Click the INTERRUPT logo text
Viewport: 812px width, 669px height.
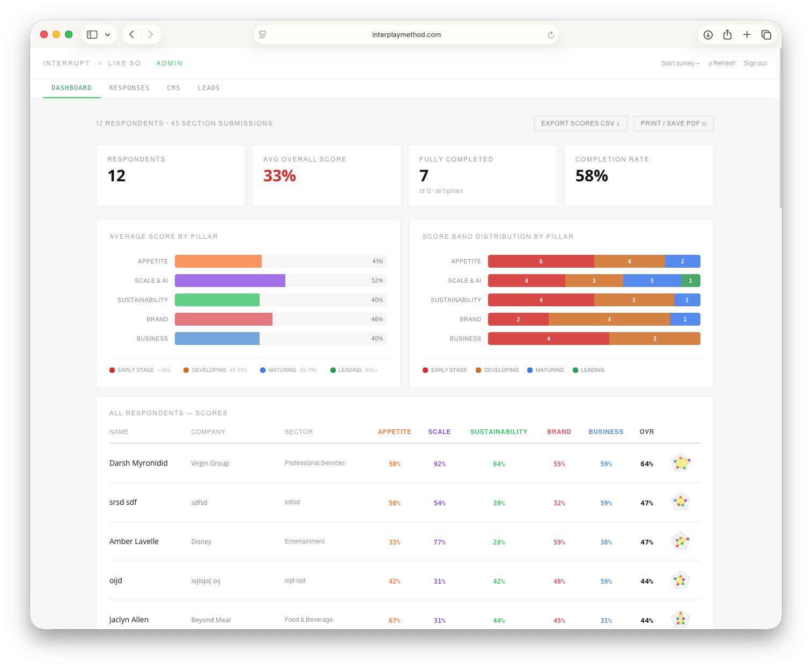tap(67, 63)
